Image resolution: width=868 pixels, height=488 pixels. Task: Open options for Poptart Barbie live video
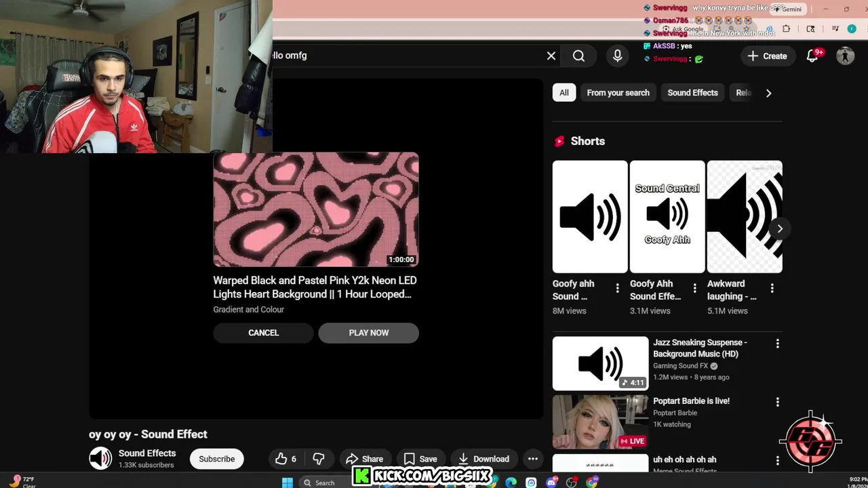pos(778,402)
